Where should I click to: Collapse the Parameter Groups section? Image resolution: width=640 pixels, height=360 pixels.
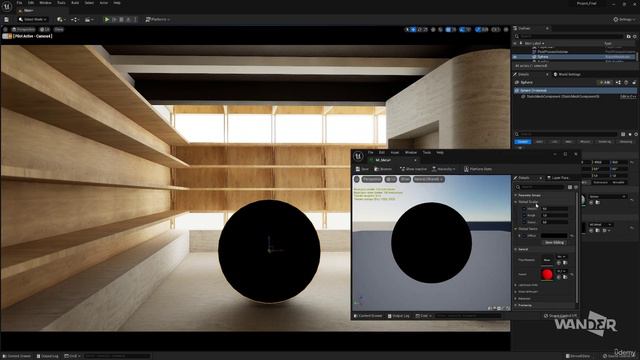(516, 196)
